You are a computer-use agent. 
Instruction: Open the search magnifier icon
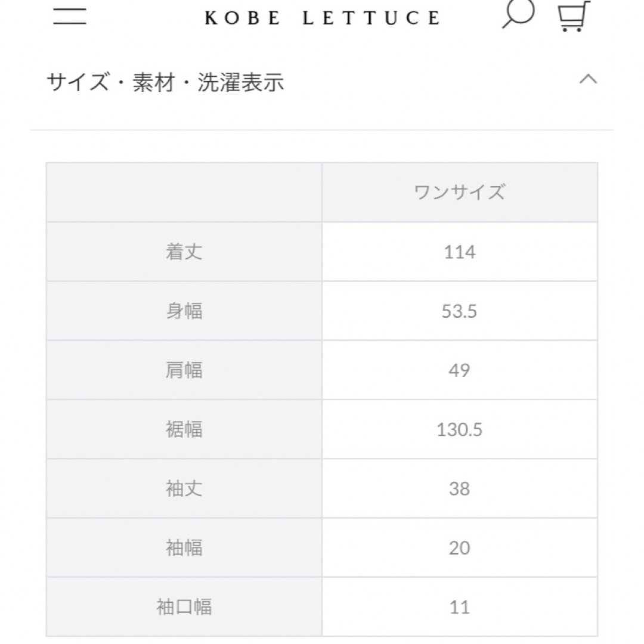point(518,13)
